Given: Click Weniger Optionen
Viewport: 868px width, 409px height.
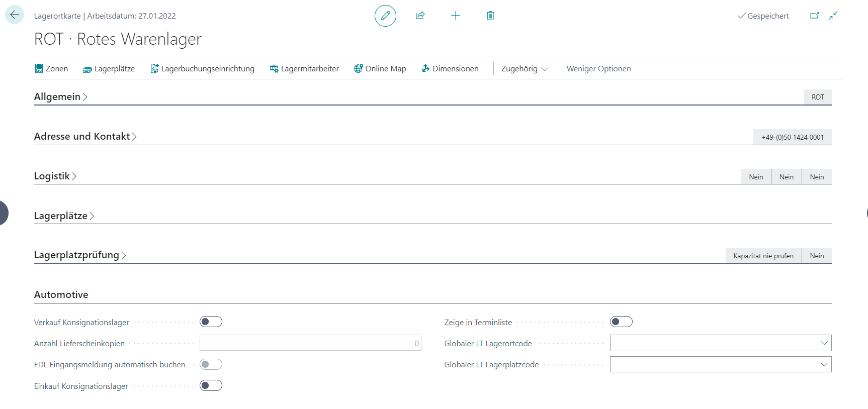Looking at the screenshot, I should coord(598,69).
